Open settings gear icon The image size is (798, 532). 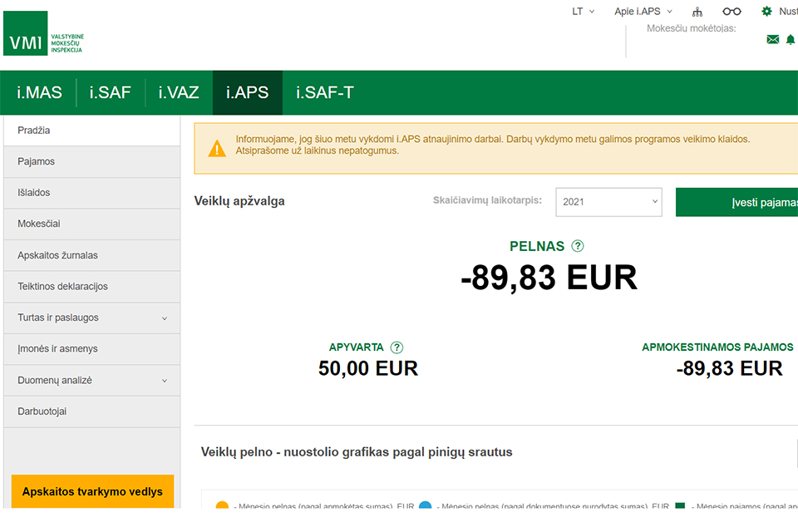(x=766, y=12)
